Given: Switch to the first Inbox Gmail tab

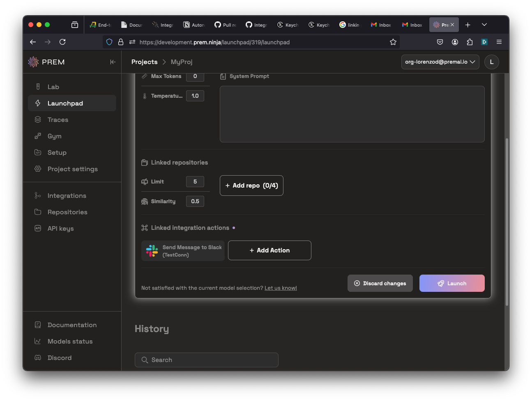Looking at the screenshot, I should (382, 25).
